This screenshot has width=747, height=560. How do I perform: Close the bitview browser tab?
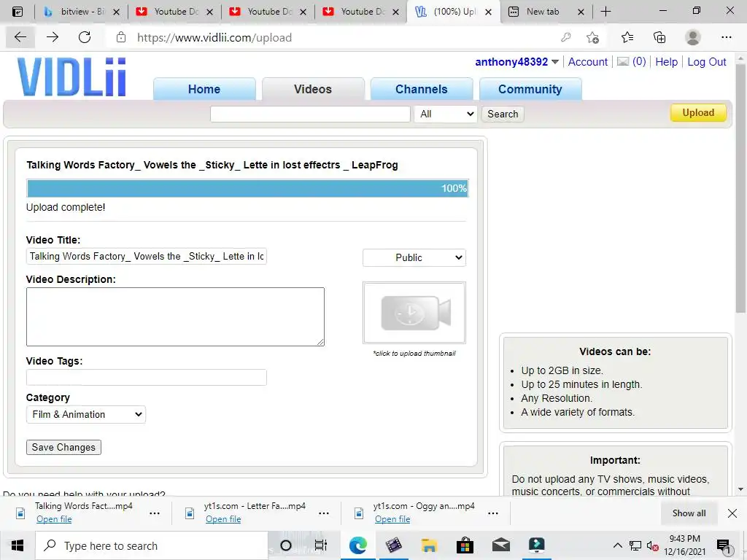click(x=116, y=12)
